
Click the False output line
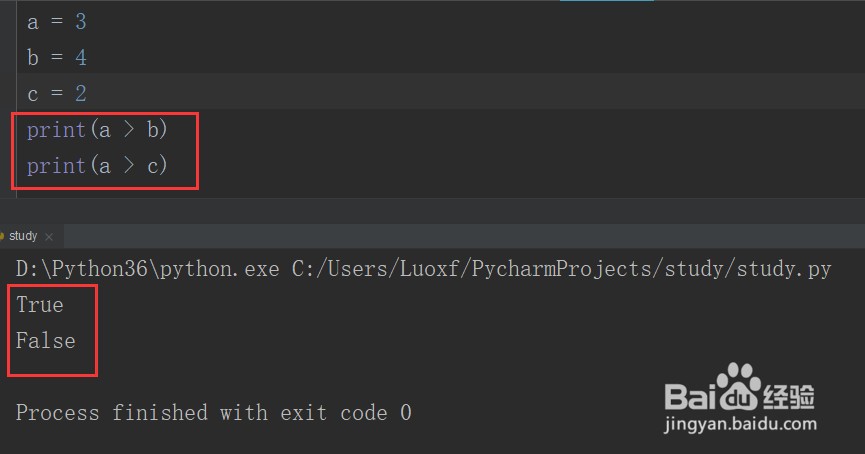pyautogui.click(x=45, y=340)
